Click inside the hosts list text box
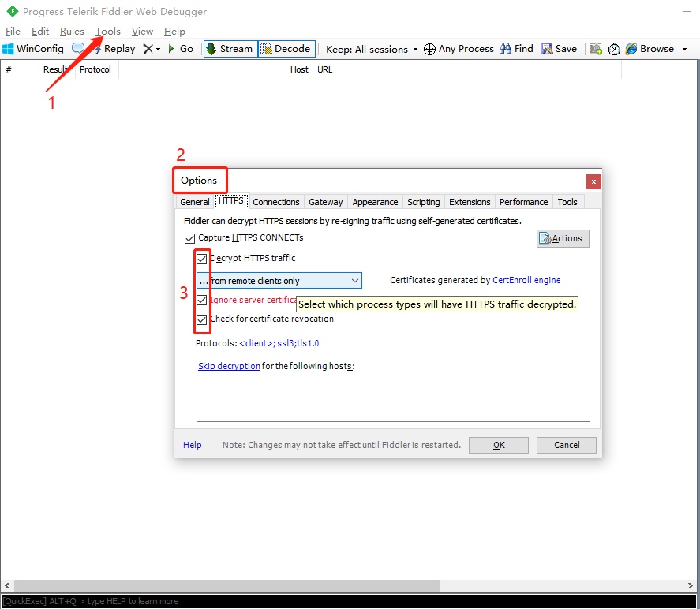The height and width of the screenshot is (609, 700). tap(393, 398)
